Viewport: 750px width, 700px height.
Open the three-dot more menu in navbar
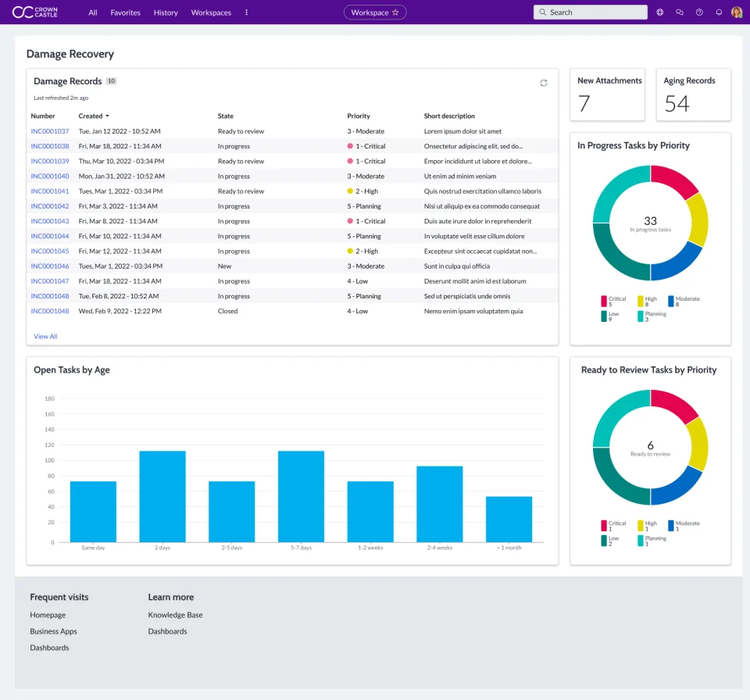(246, 12)
